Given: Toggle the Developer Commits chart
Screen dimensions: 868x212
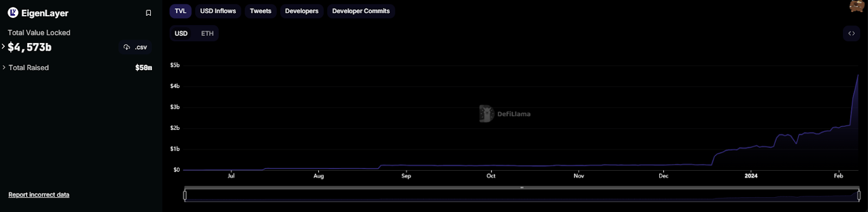Looking at the screenshot, I should tap(361, 11).
